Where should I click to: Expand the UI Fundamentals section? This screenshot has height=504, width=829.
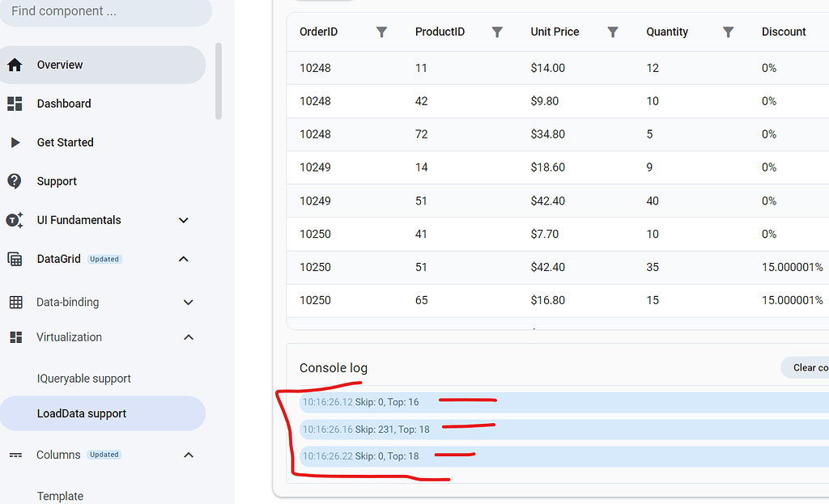pos(184,220)
